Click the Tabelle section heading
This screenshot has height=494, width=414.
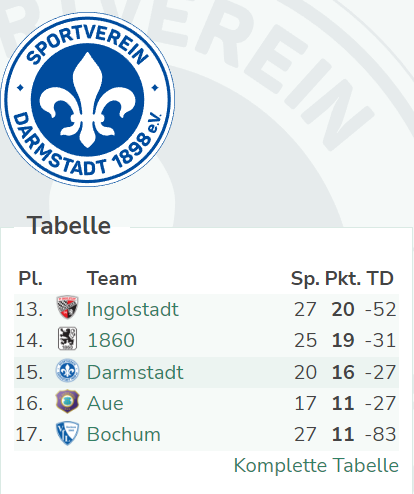point(69,225)
